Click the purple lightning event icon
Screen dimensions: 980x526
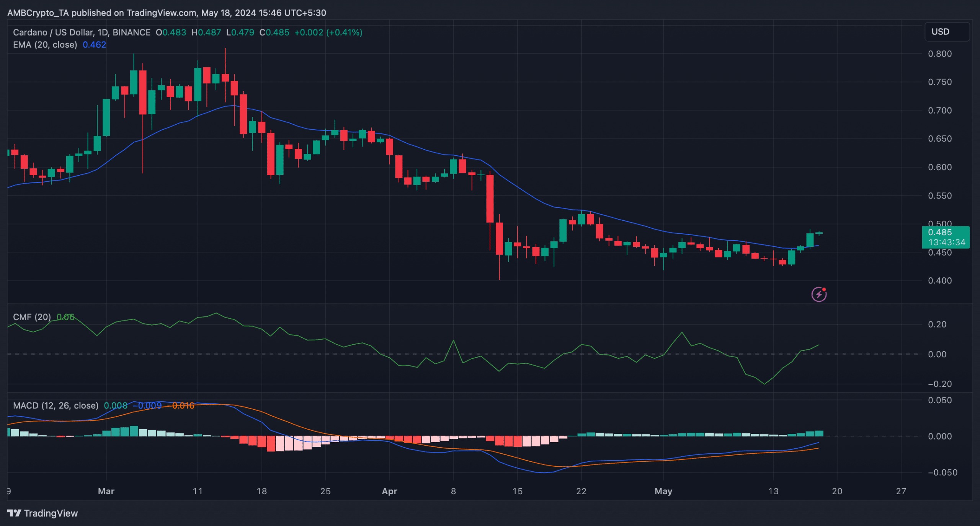click(x=819, y=294)
